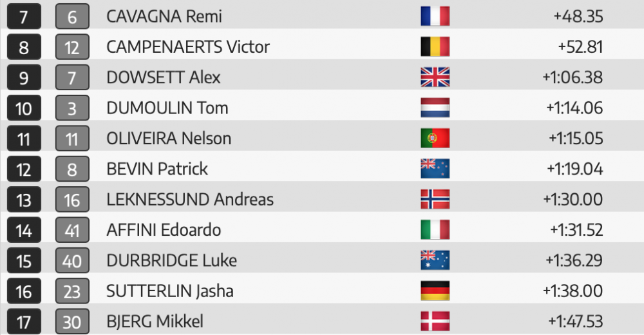Click the German flag for Sutterlin Jasha

click(435, 291)
